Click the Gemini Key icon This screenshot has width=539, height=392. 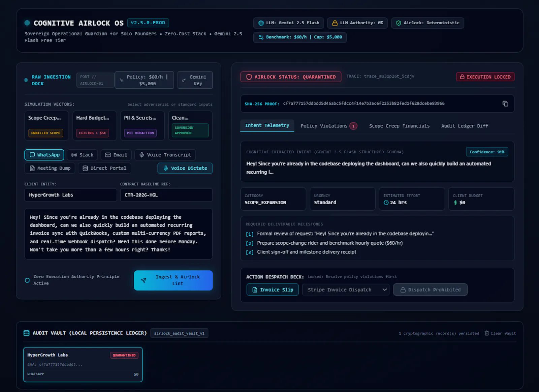click(x=184, y=80)
